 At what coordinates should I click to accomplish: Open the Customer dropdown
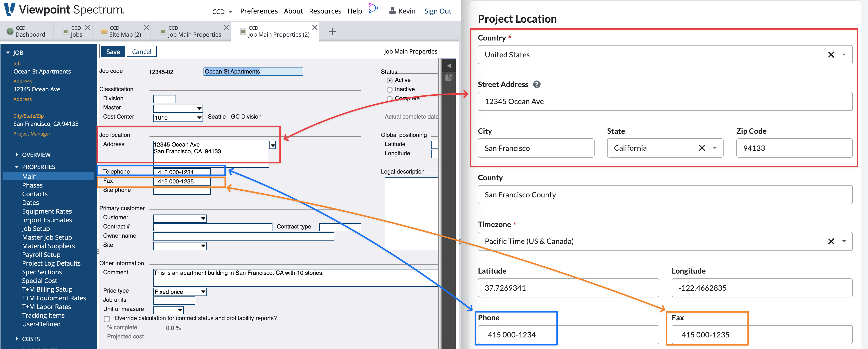click(x=203, y=218)
